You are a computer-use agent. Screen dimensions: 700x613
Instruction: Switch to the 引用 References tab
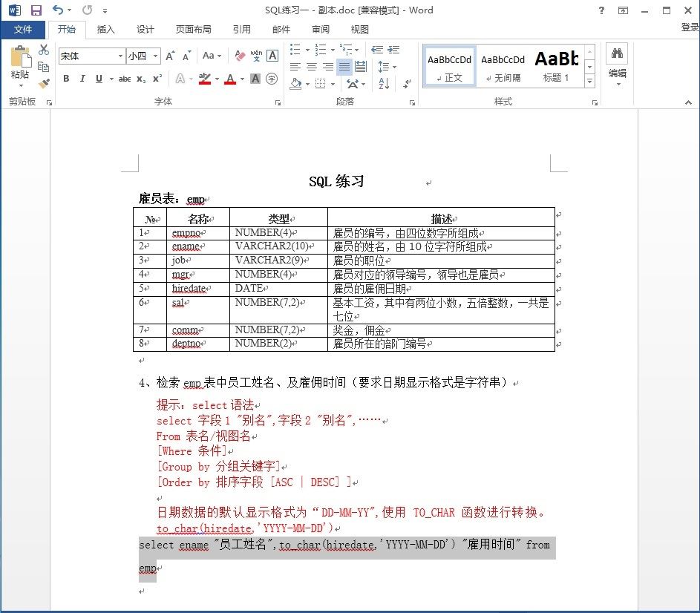(x=241, y=30)
